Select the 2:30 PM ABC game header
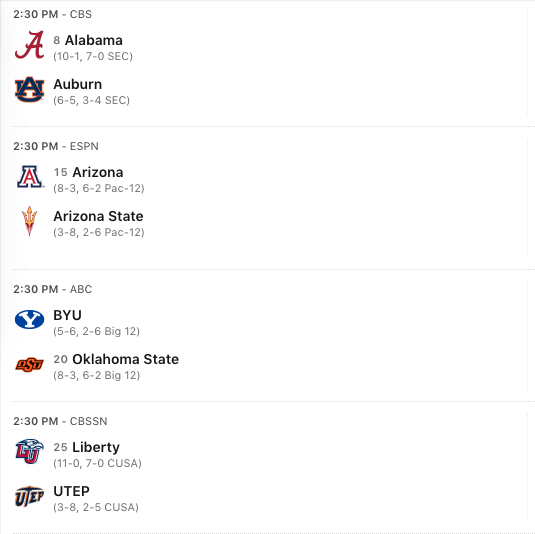Viewport: 535px width, 534px height. tap(53, 289)
